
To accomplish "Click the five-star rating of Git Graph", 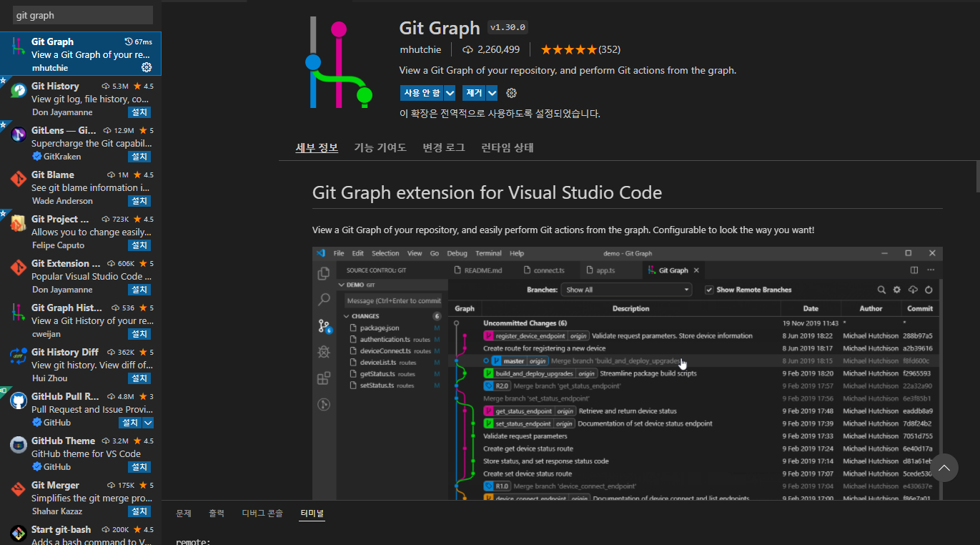I will [x=568, y=50].
